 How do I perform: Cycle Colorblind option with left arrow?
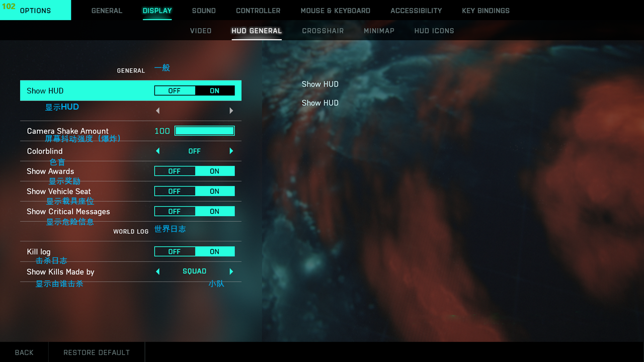157,151
